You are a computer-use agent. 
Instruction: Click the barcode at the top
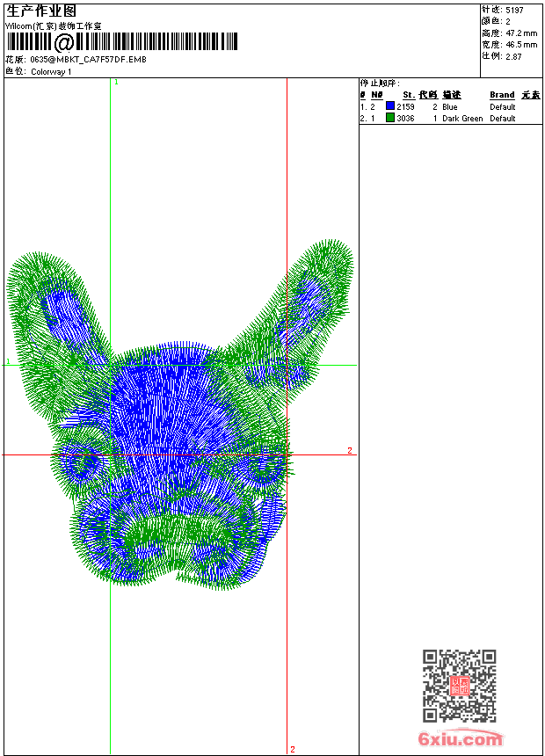click(x=122, y=42)
